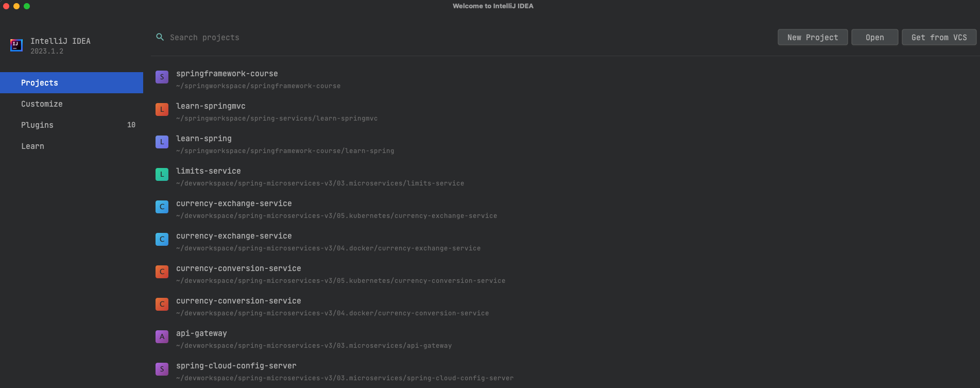Click the green macOS zoom window button
Image resolution: width=980 pixels, height=388 pixels.
[x=27, y=6]
